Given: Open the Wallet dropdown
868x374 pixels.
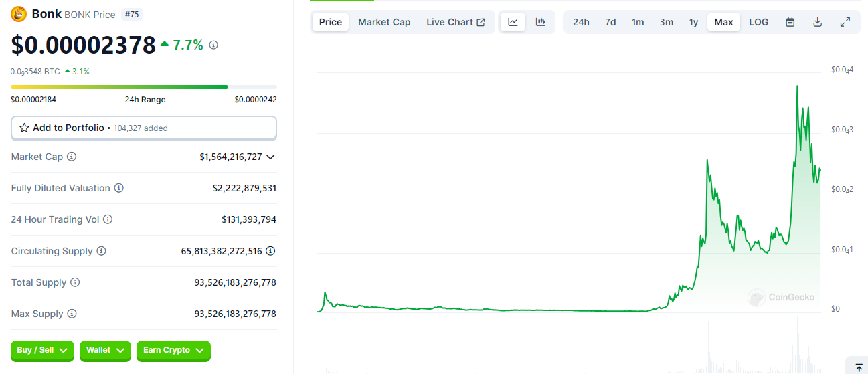Looking at the screenshot, I should (x=106, y=350).
